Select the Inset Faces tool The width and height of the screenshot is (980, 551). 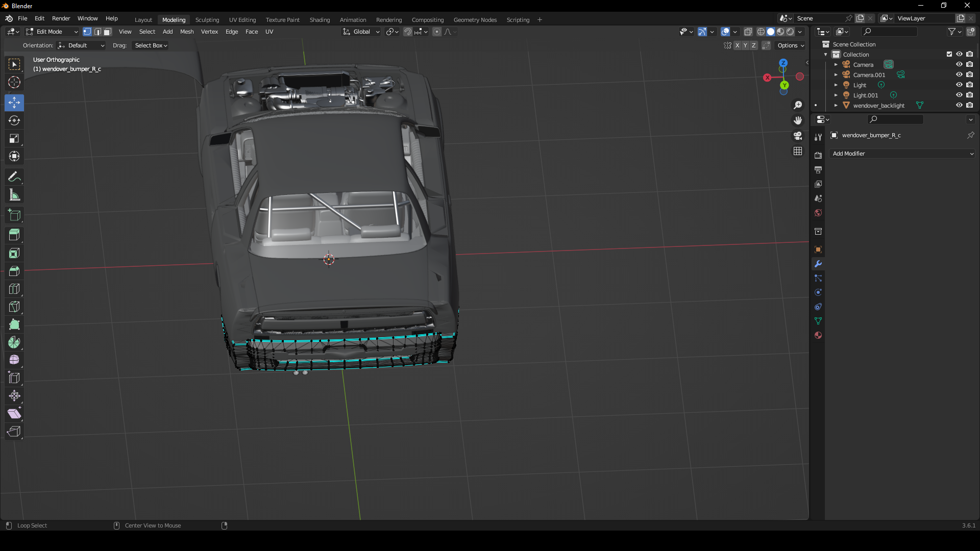[14, 253]
